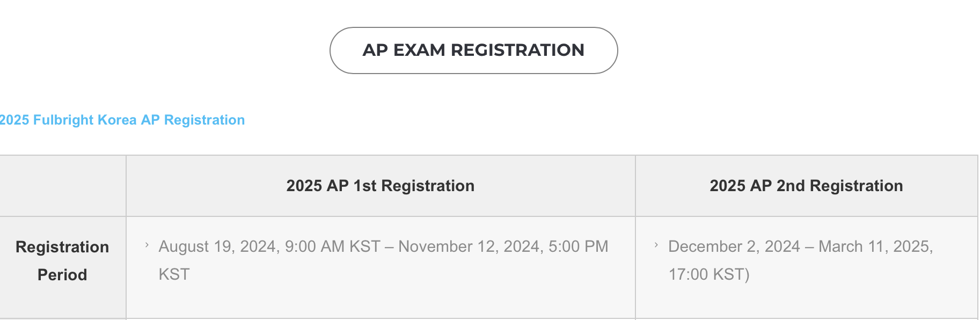This screenshot has height=320, width=980.
Task: Click the bullet chevron before December 2, 2024
Action: 656,245
